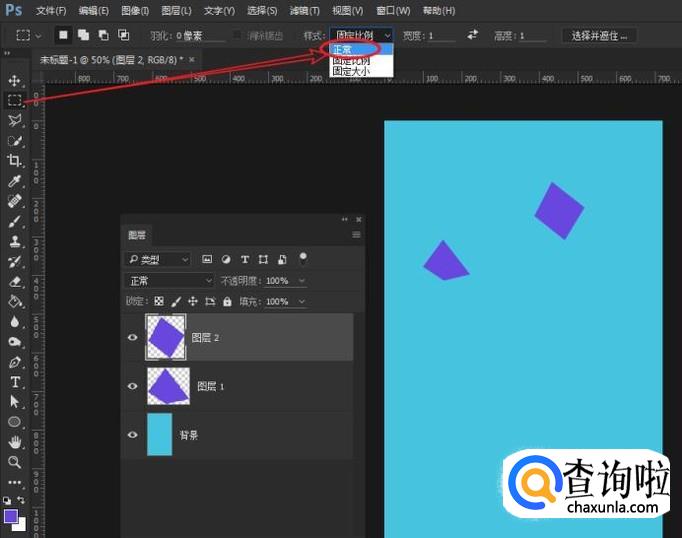Image resolution: width=682 pixels, height=538 pixels.
Task: Hide the 背景 layer eye icon
Action: click(132, 435)
